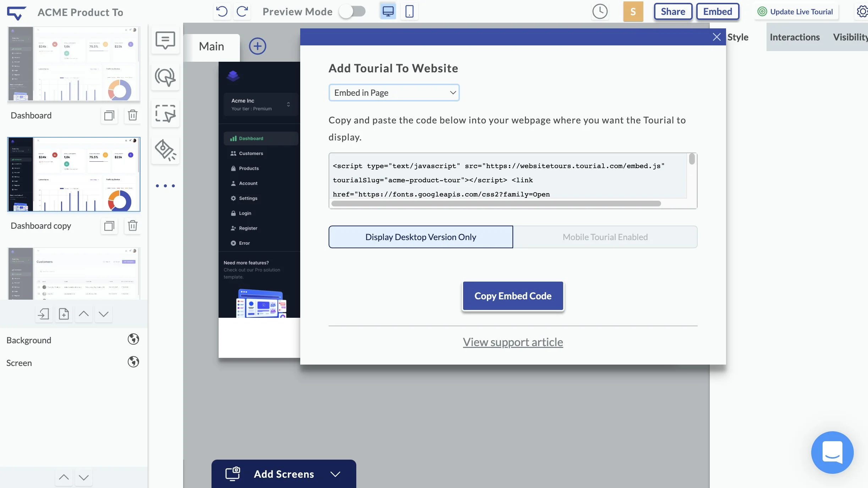Open View support article link

tap(513, 342)
